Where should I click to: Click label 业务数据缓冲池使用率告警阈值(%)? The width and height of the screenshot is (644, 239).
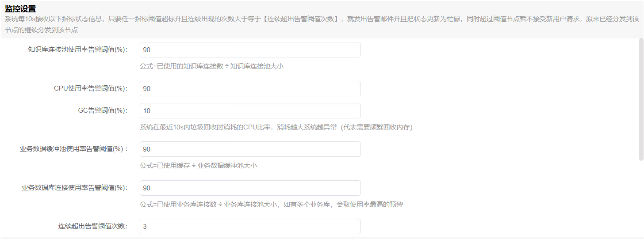pyautogui.click(x=74, y=149)
